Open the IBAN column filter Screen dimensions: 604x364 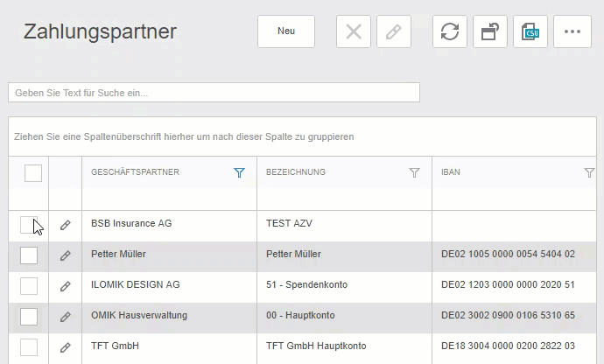coord(589,173)
